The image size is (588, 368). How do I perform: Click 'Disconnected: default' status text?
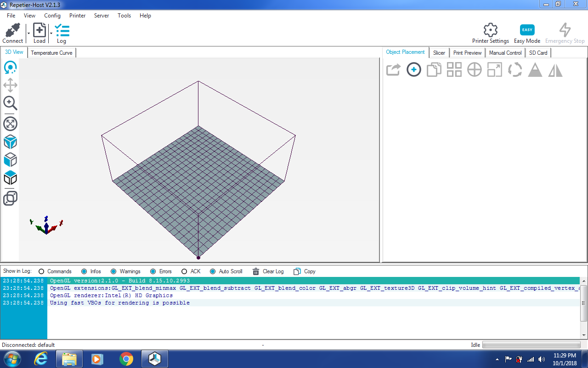coord(28,345)
